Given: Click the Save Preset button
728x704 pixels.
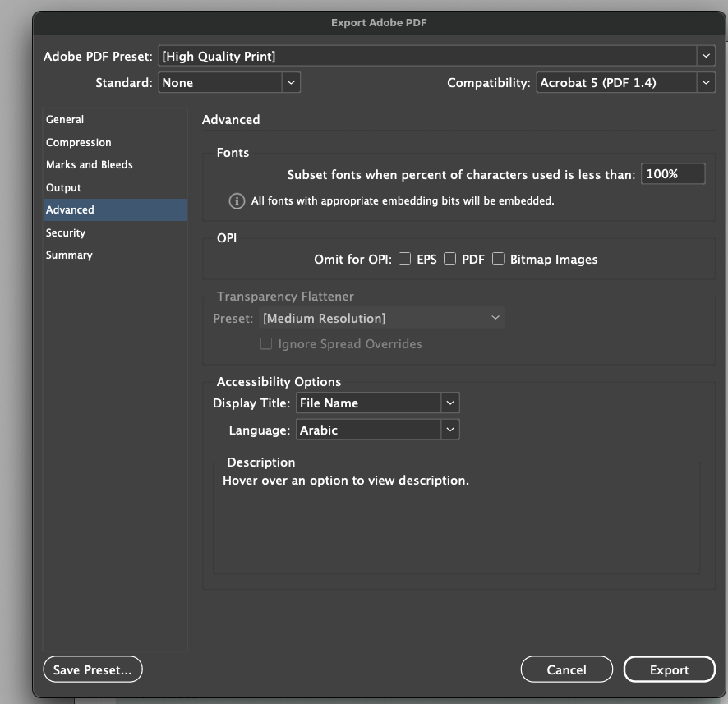Looking at the screenshot, I should coord(92,669).
